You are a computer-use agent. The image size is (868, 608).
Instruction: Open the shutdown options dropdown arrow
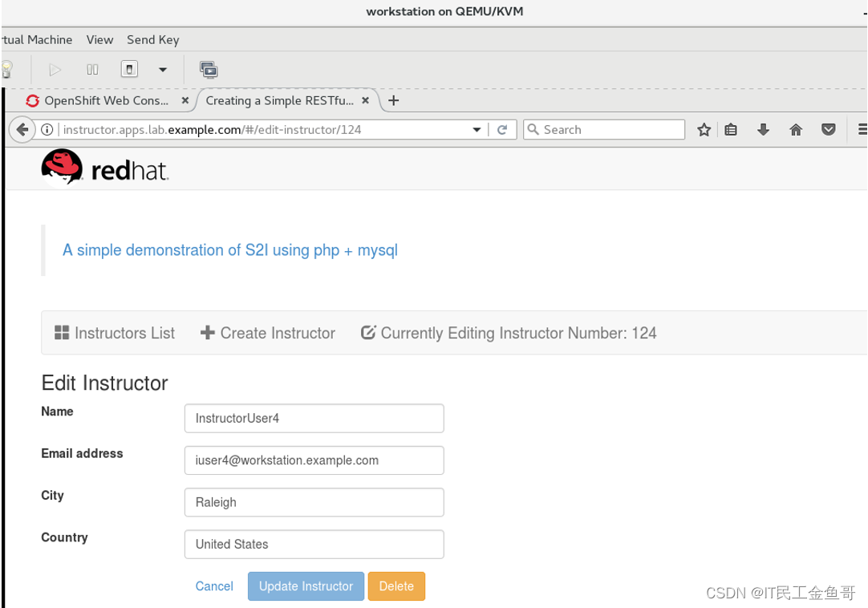(x=163, y=70)
